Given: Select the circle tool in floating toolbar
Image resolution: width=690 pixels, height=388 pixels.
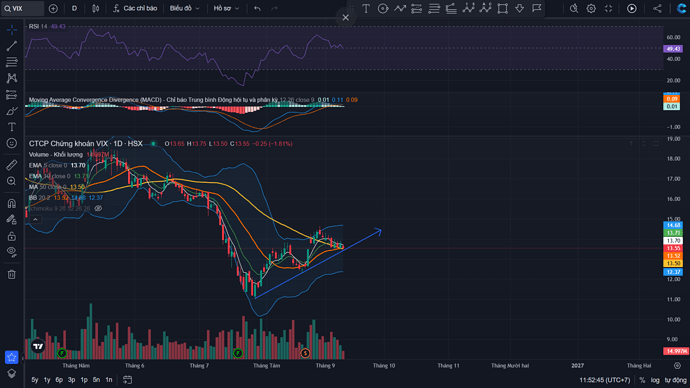Looking at the screenshot, I should (x=383, y=8).
